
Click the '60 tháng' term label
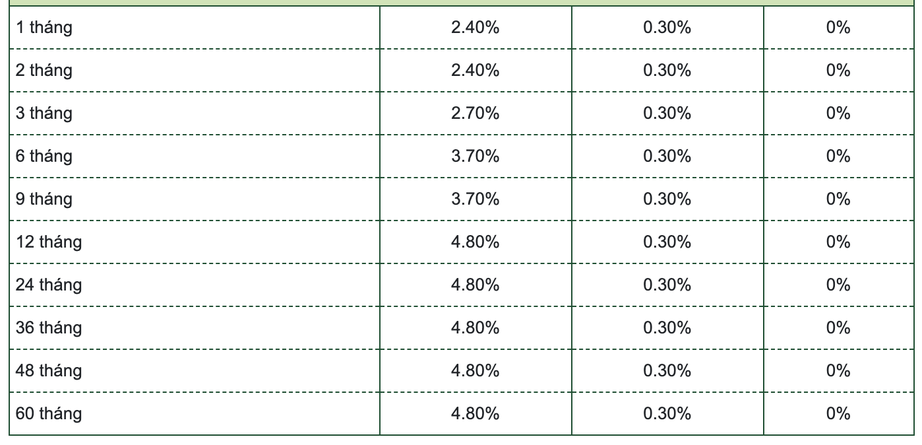(x=49, y=414)
